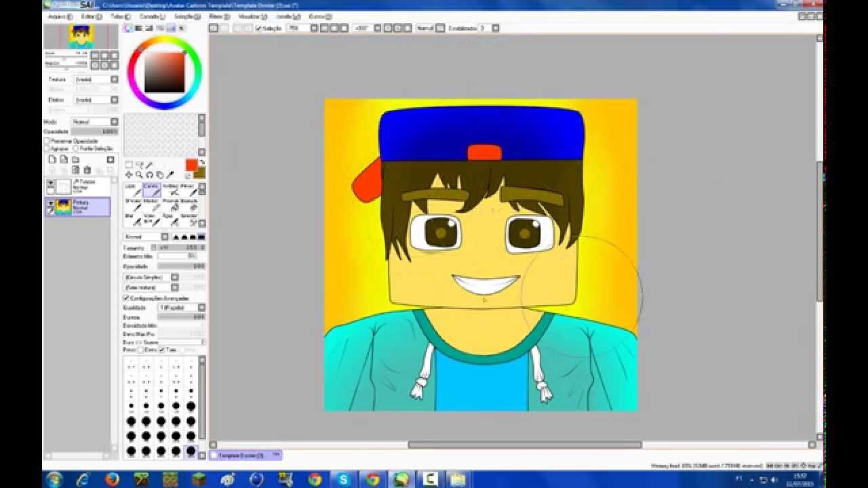Image resolution: width=868 pixels, height=488 pixels.
Task: Toggle the Seleção checkbox in toolbar
Action: pos(258,28)
